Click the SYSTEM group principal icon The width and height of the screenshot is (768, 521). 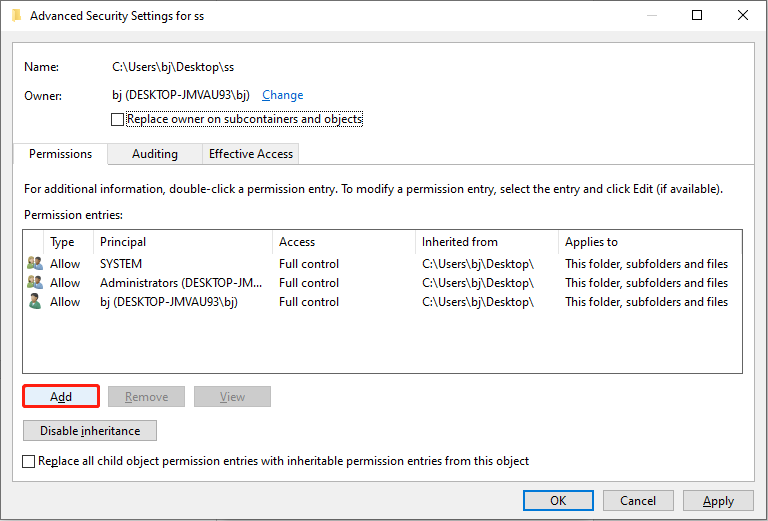pyautogui.click(x=35, y=264)
